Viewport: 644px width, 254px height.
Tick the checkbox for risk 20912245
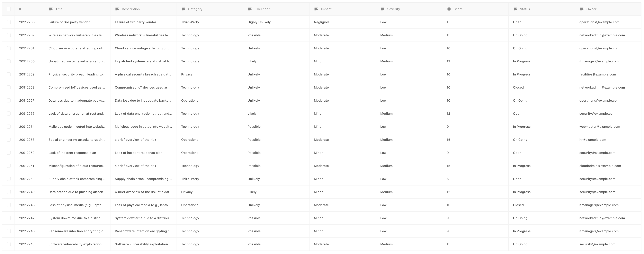(x=9, y=244)
